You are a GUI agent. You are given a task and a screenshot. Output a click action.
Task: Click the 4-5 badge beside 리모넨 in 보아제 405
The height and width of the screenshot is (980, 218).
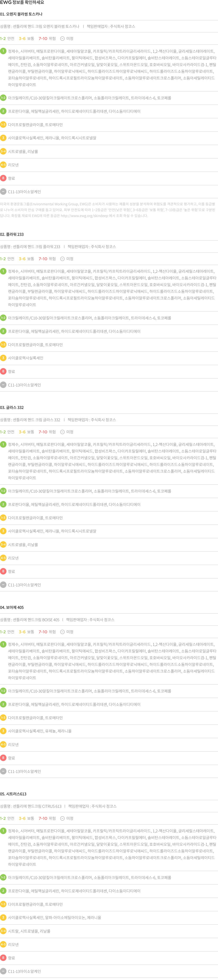pos(3,745)
